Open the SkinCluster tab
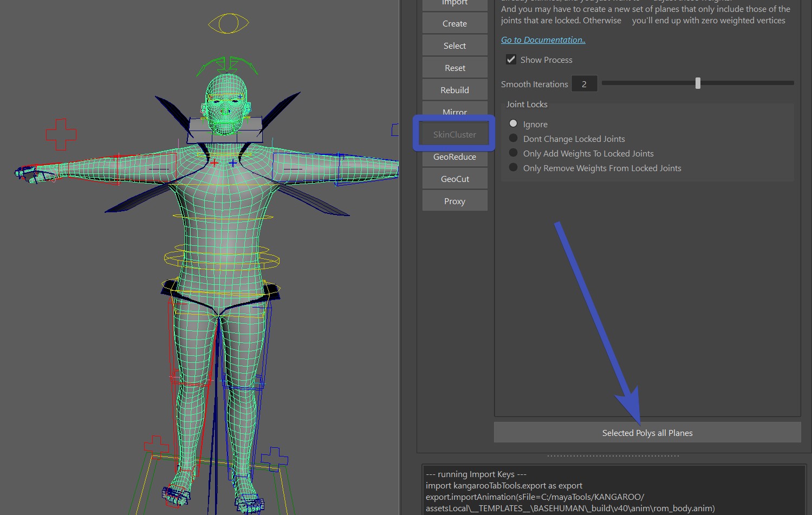The image size is (812, 515). tap(454, 134)
